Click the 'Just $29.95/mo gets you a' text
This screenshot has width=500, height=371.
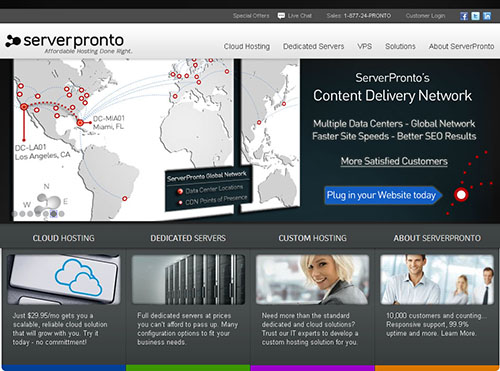click(53, 316)
